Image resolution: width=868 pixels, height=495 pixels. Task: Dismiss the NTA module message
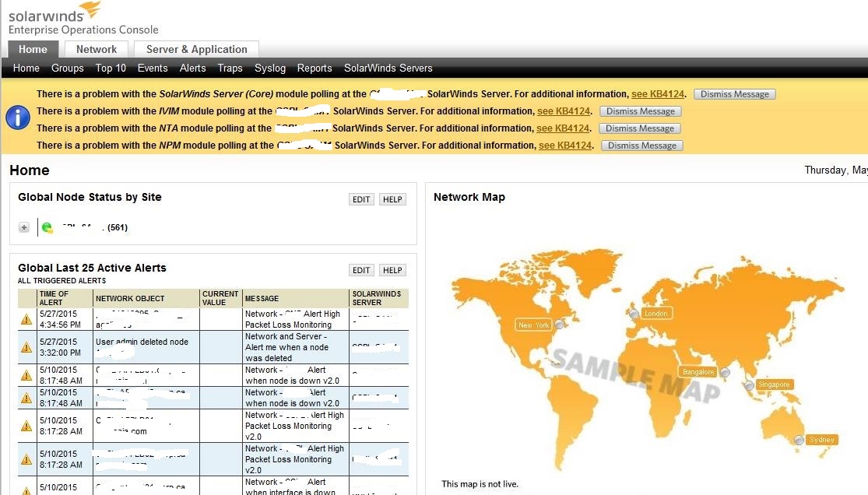[640, 128]
